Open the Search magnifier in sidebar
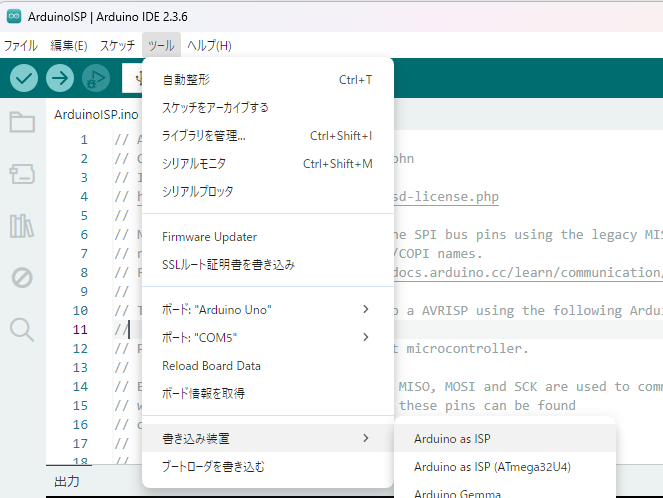Viewport: 663px width, 498px height. (x=21, y=328)
